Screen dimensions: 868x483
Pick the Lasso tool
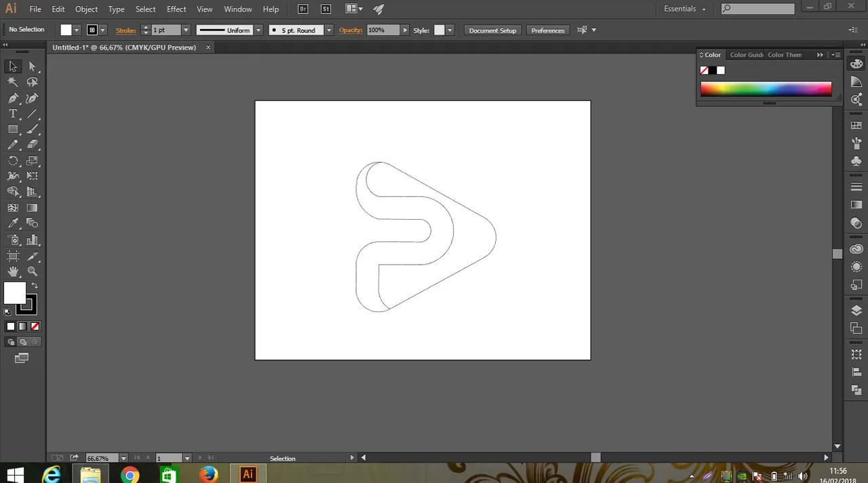click(x=32, y=82)
